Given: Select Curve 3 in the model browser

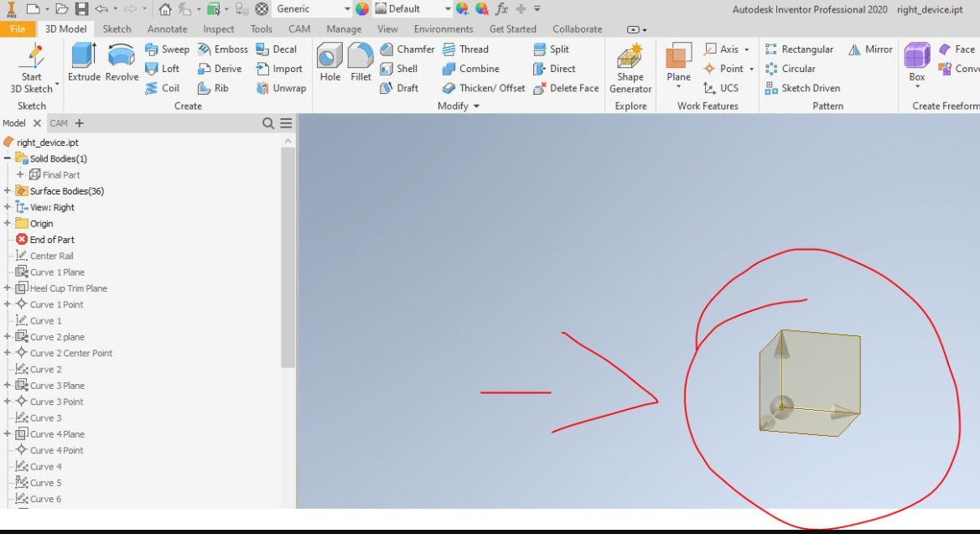Looking at the screenshot, I should pos(46,417).
